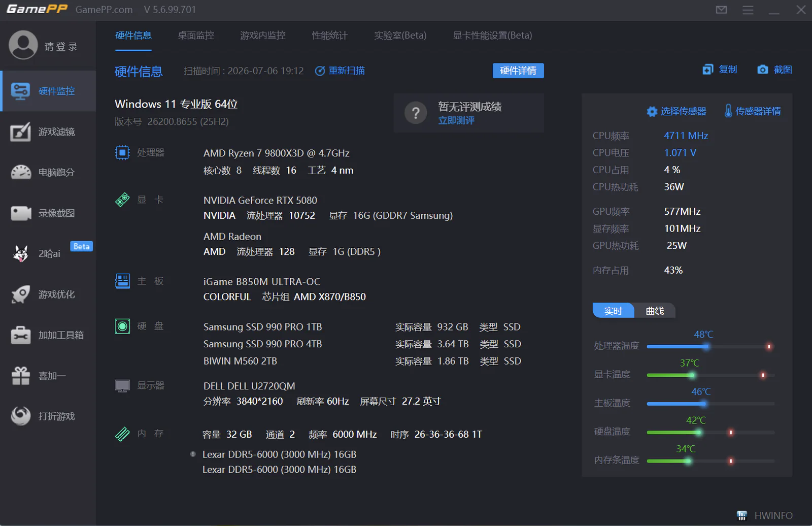Select the 性能统计 tab

click(330, 35)
